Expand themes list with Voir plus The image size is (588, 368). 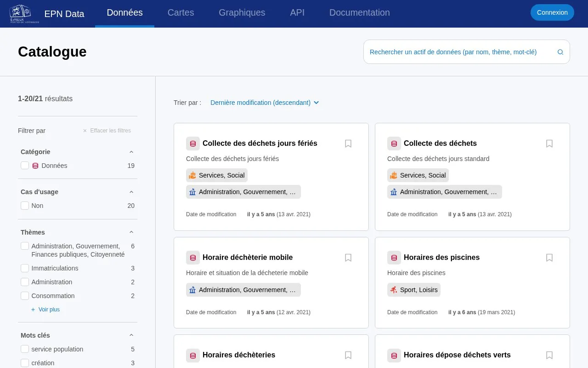coord(45,310)
